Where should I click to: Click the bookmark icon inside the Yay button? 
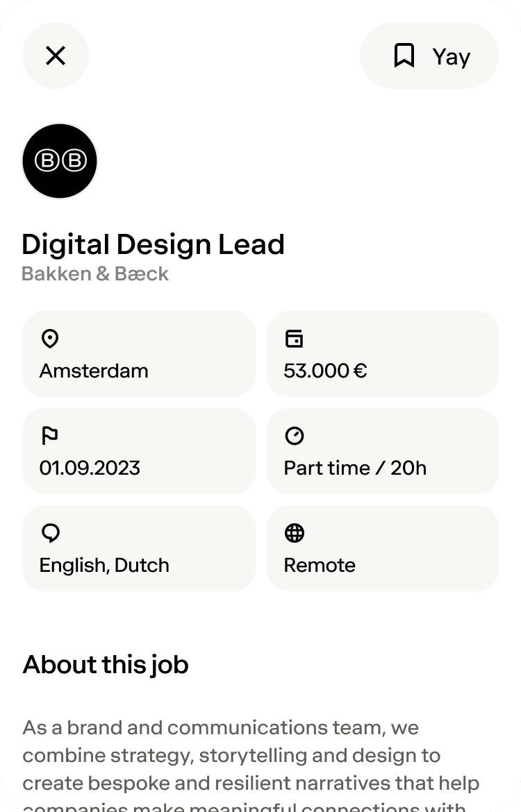[x=404, y=56]
